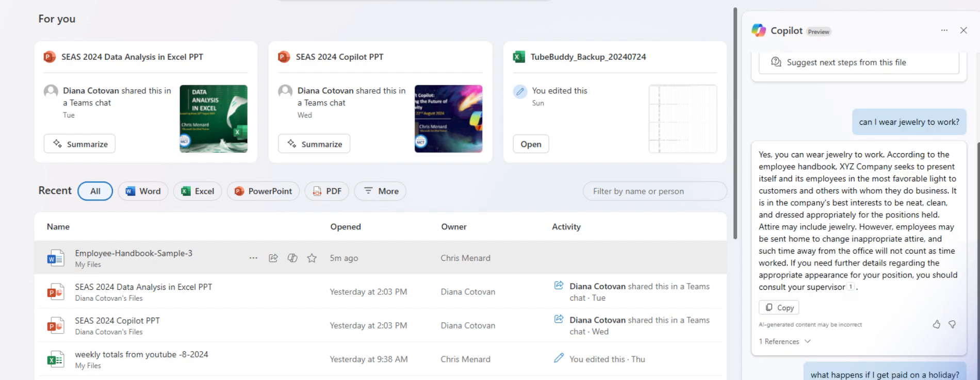
Task: Copy the Copilot jewelry response
Action: pos(779,307)
